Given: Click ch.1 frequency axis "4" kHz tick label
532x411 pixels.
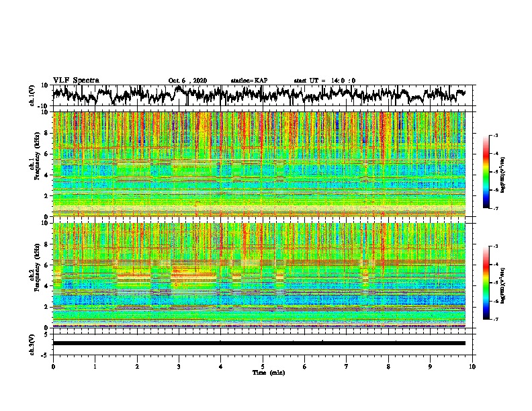Looking at the screenshot, I should pos(46,175).
